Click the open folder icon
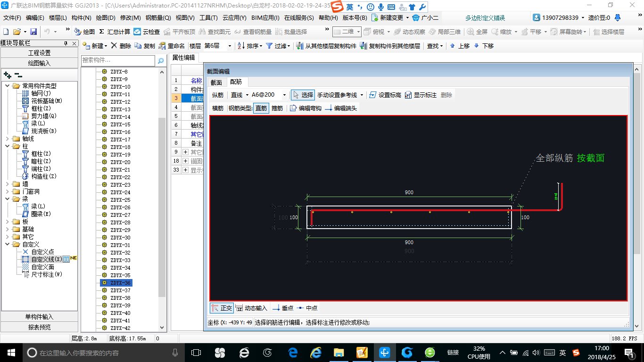644x362 pixels. point(17,32)
